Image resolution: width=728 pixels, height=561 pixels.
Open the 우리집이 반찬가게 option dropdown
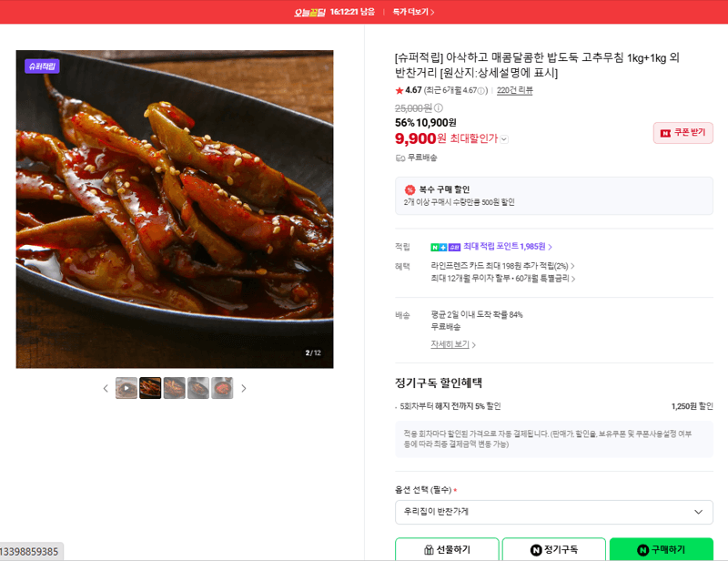(x=554, y=512)
